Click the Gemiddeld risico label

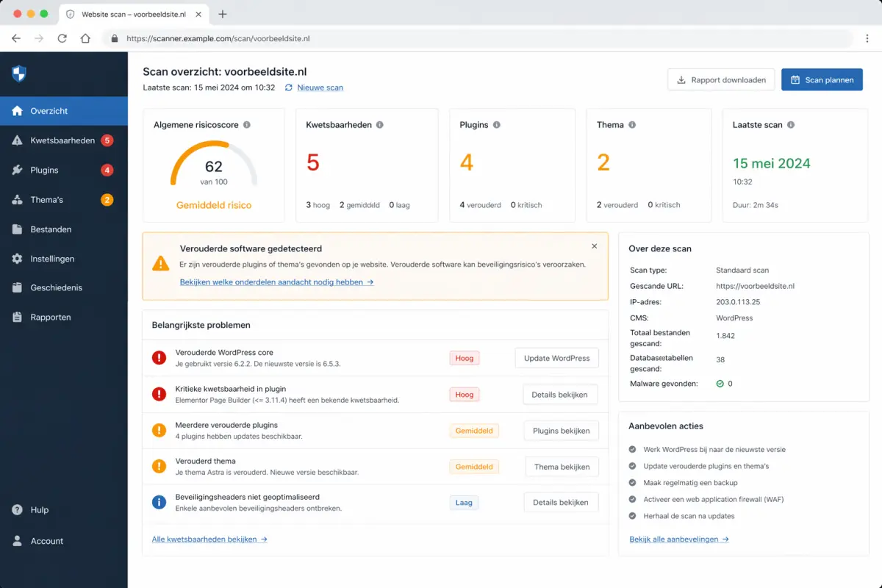coord(214,205)
